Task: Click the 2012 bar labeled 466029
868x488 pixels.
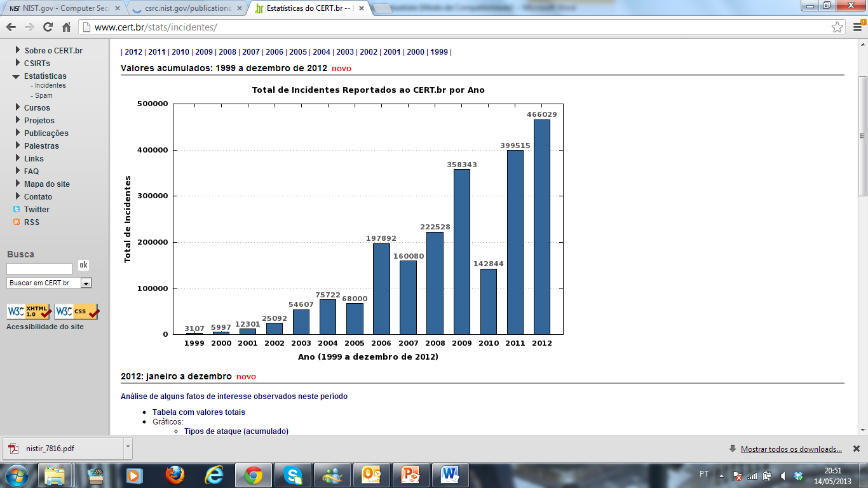Action: [542, 227]
